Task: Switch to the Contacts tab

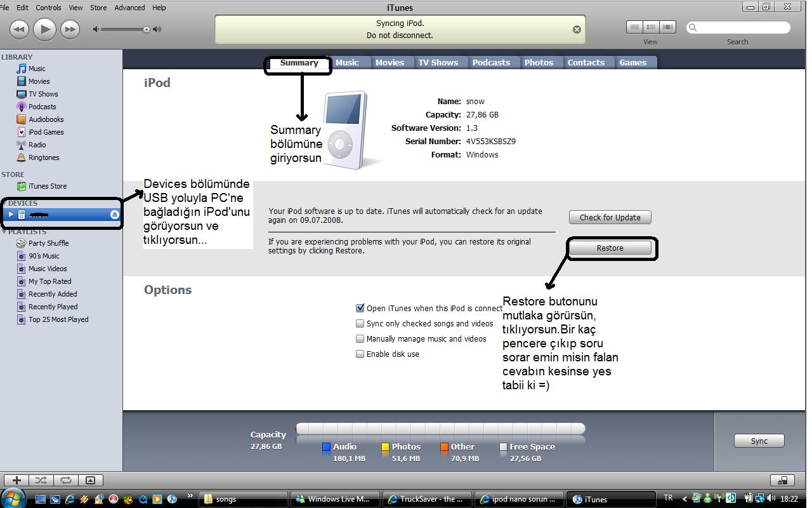Action: (x=586, y=63)
